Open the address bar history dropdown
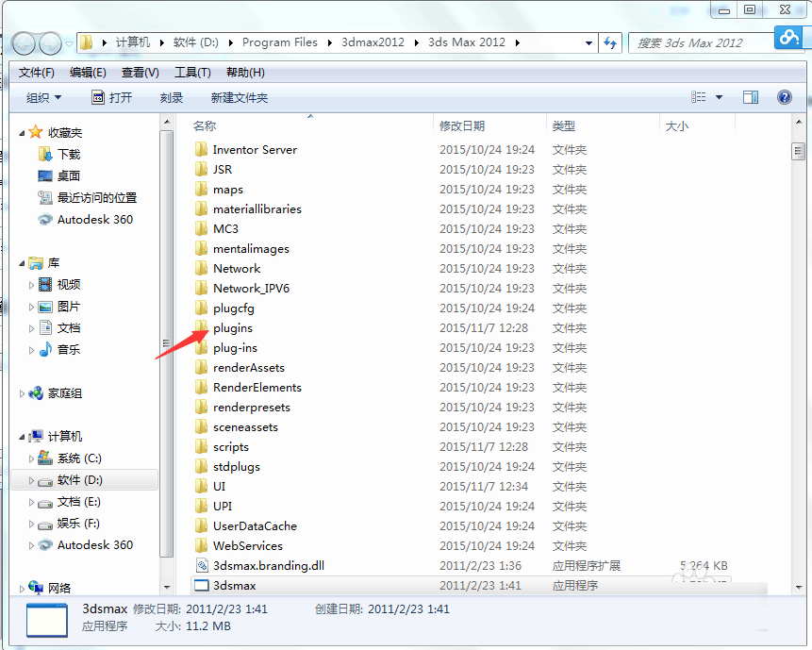 [588, 43]
